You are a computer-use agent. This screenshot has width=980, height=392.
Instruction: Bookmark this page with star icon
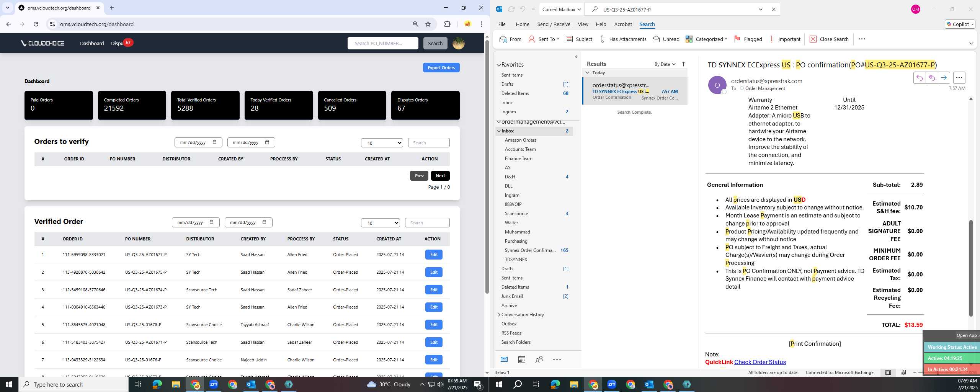coord(428,24)
